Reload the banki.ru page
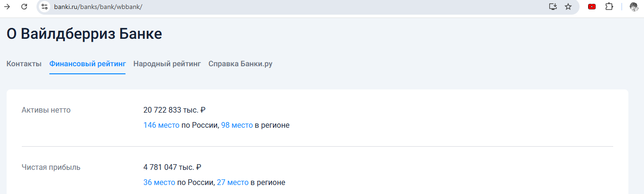Screen dimensions: 644x194 [x=24, y=7]
